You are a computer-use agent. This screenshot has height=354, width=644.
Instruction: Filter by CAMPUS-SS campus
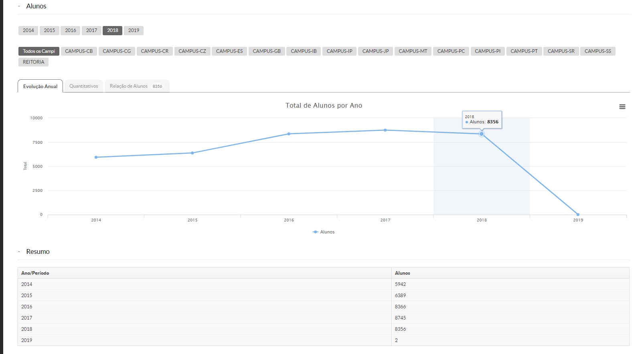coord(597,51)
